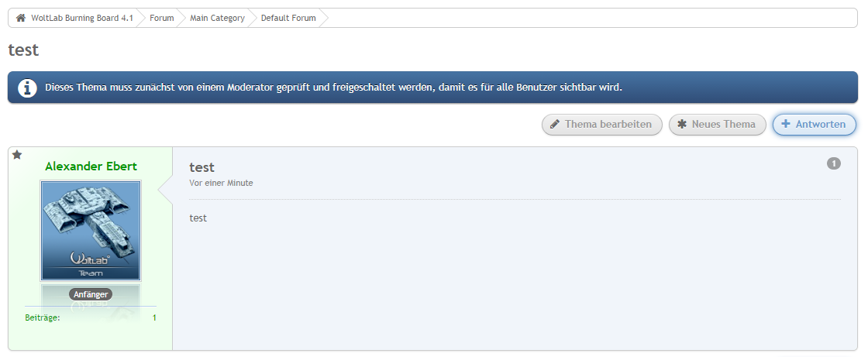Open Alexander Ebert's user profile link

pos(91,166)
